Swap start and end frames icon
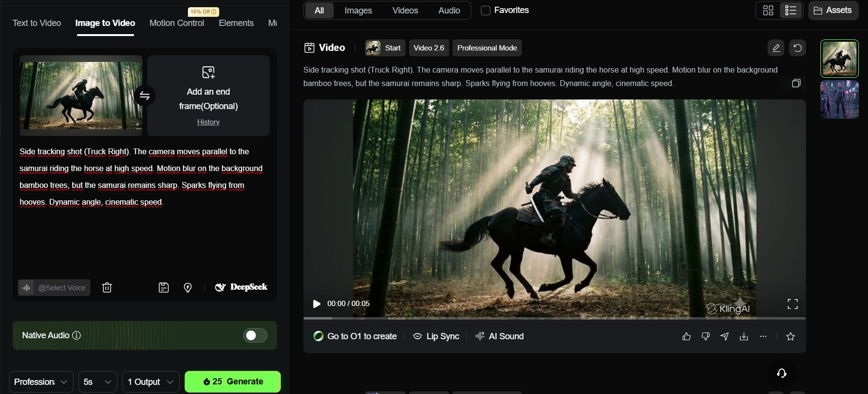868x394 pixels. 145,96
